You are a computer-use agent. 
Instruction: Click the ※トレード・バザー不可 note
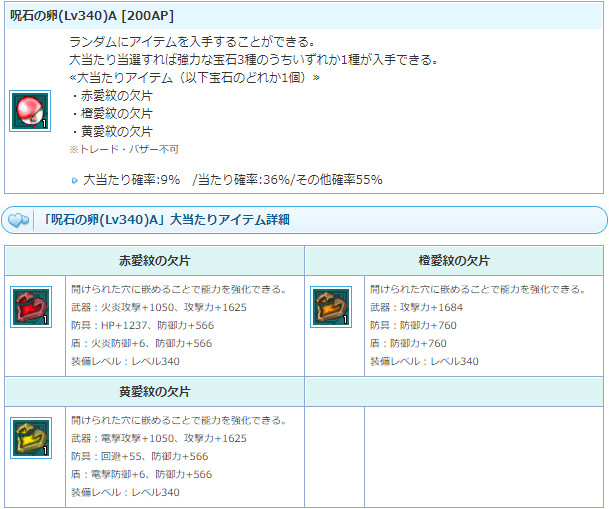coord(124,149)
